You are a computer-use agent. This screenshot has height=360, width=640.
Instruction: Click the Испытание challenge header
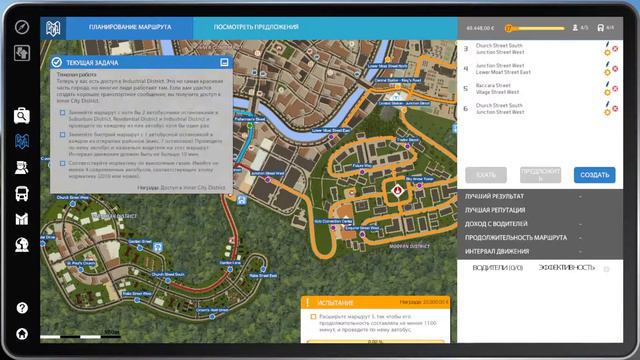[376, 302]
